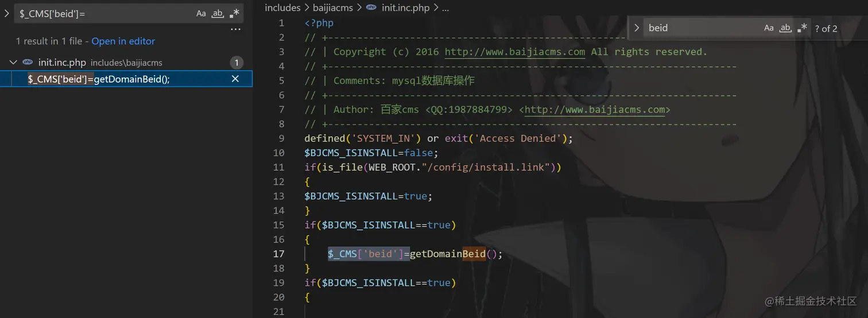Collapse the init.inc.php search results group
This screenshot has height=318, width=868.
pos(14,63)
